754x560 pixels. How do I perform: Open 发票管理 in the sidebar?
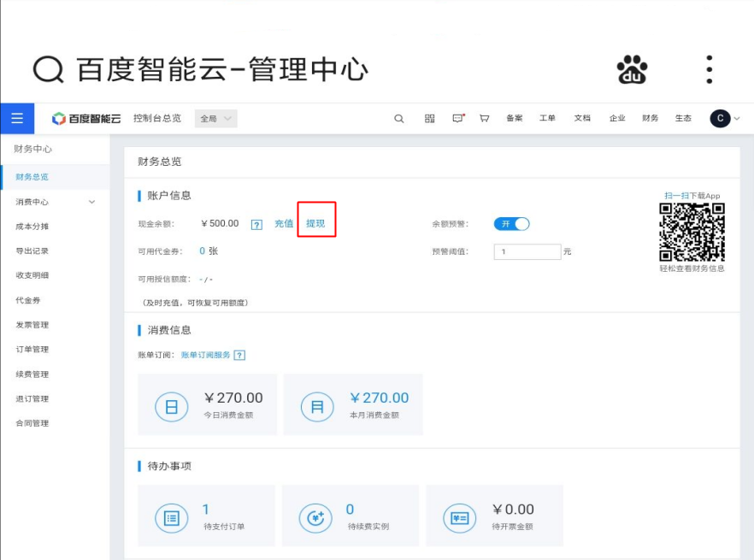coord(32,325)
